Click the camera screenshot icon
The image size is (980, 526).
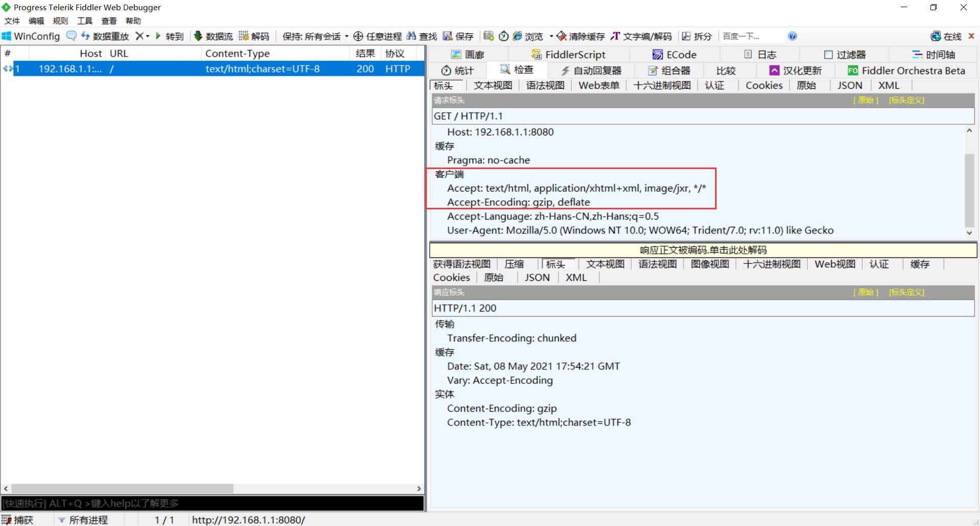(x=488, y=36)
